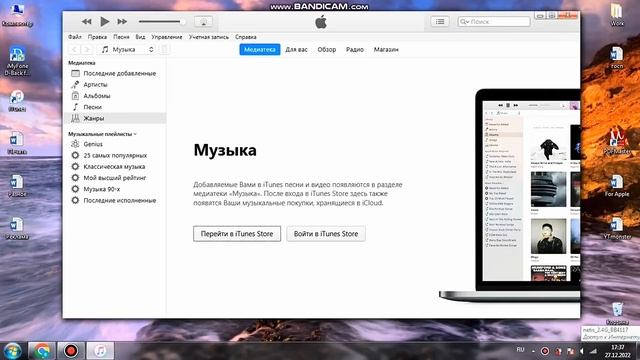Open the Справка menu

[x=246, y=37]
